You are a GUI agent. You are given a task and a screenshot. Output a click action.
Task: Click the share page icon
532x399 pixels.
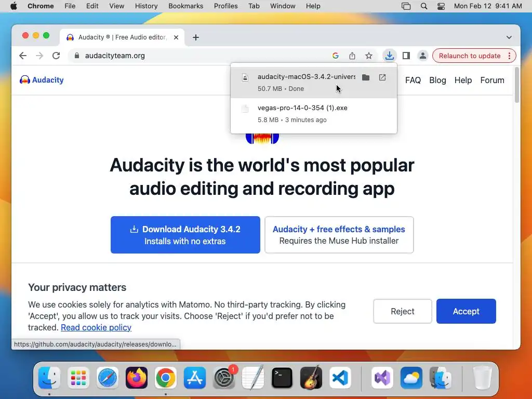[352, 56]
